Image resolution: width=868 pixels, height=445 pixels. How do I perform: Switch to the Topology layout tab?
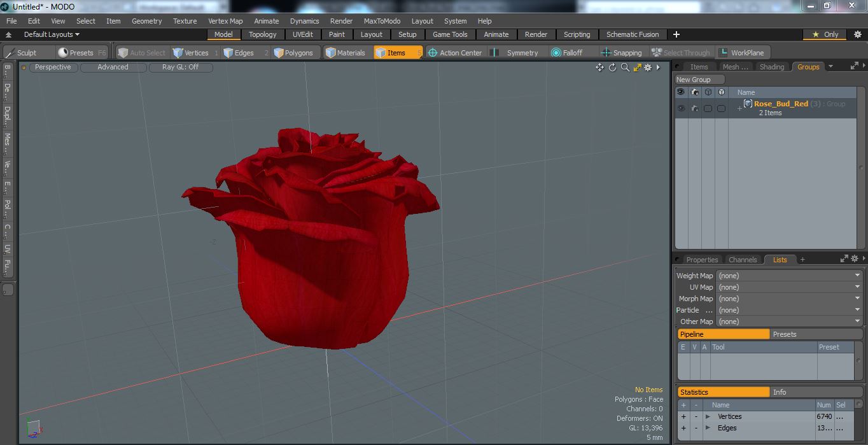point(262,34)
